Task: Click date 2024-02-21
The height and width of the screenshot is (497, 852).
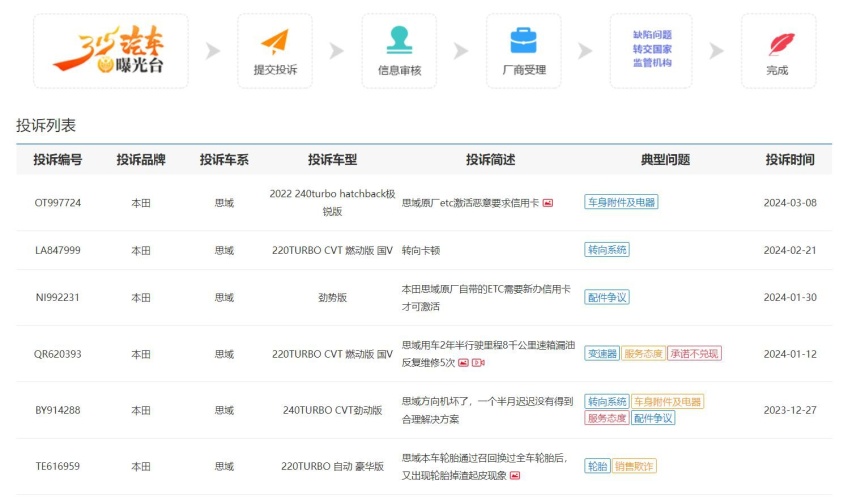Action: tap(790, 250)
